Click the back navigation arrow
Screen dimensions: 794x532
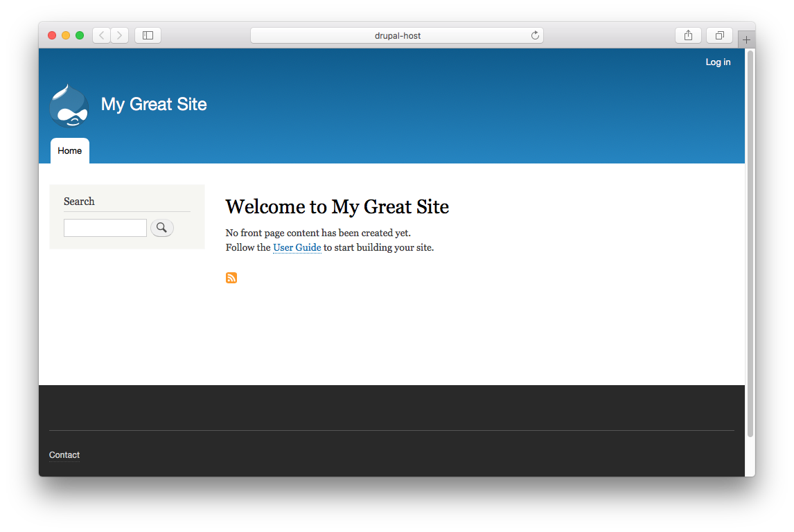point(100,35)
